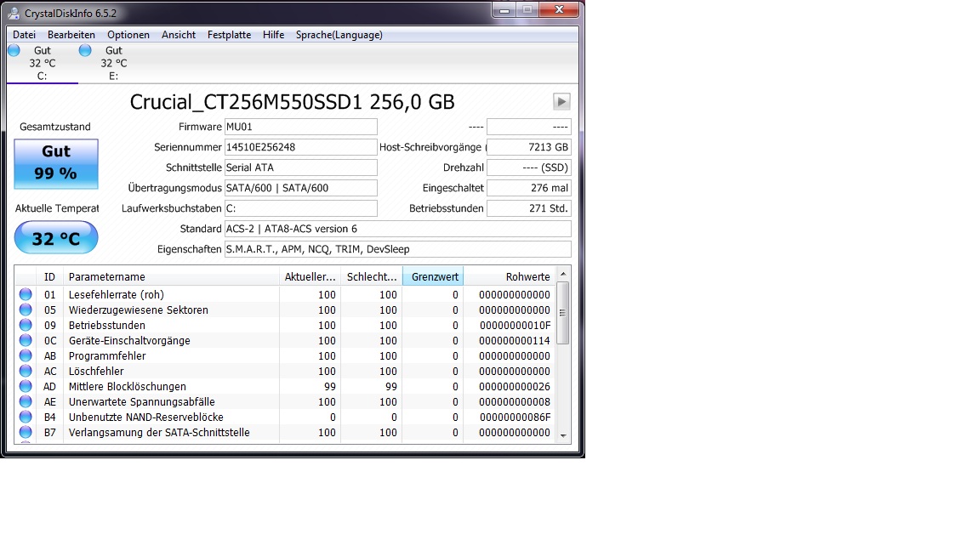Click the Aktueller... column header

point(310,276)
